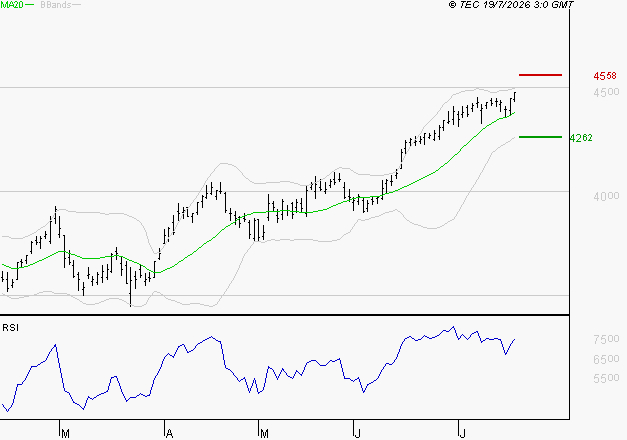627x440 pixels.
Task: Click the RSI 5500 axis label
Action: (x=606, y=378)
